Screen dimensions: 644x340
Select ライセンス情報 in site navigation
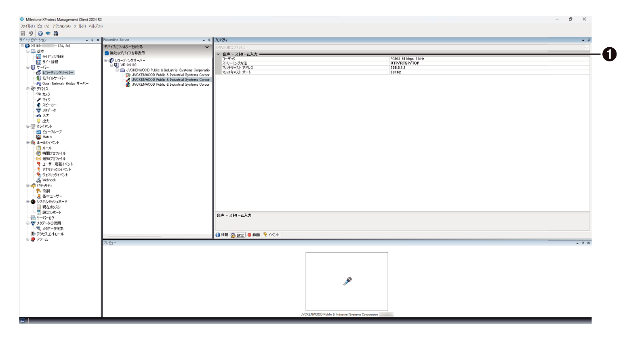(x=53, y=57)
